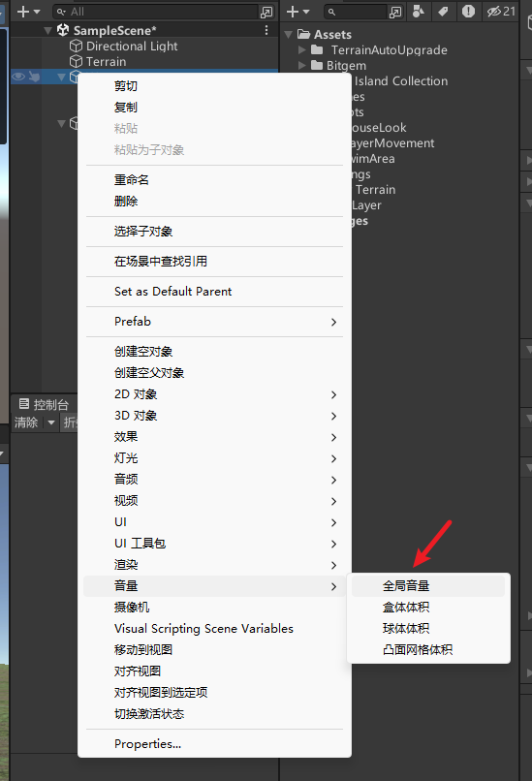532x781 pixels.
Task: Click 创建空对象 menu entry
Action: coord(215,351)
